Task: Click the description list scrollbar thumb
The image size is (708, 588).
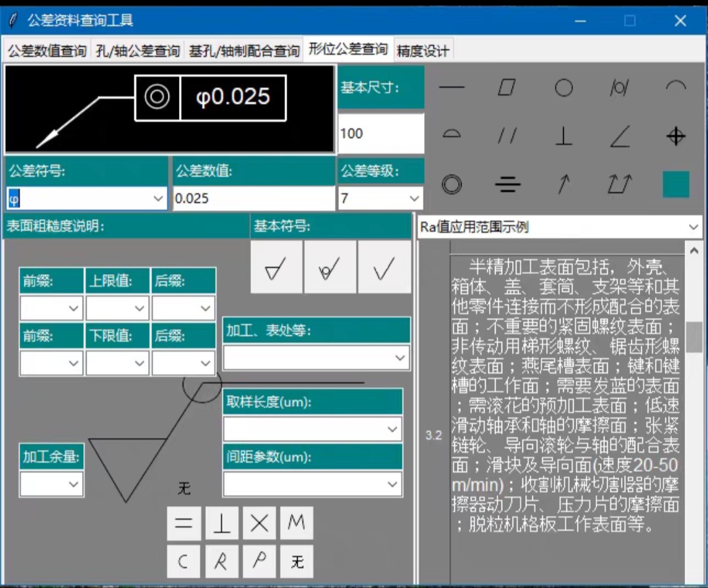Action: [x=694, y=337]
